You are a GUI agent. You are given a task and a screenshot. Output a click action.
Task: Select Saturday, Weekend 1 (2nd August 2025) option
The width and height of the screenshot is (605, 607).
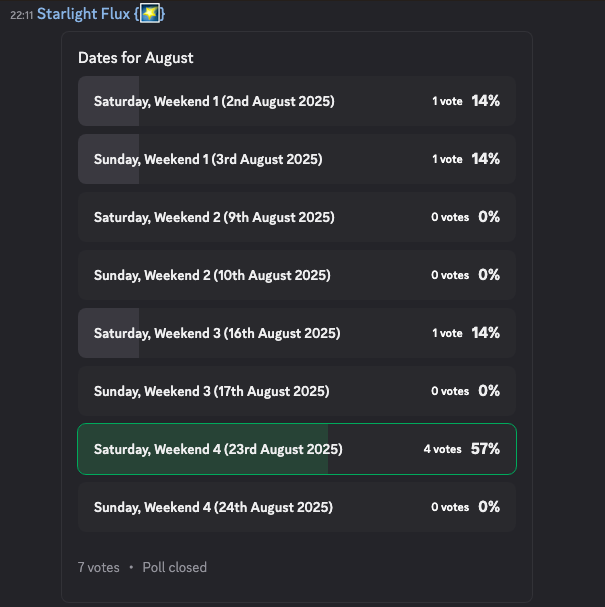pyautogui.click(x=297, y=101)
